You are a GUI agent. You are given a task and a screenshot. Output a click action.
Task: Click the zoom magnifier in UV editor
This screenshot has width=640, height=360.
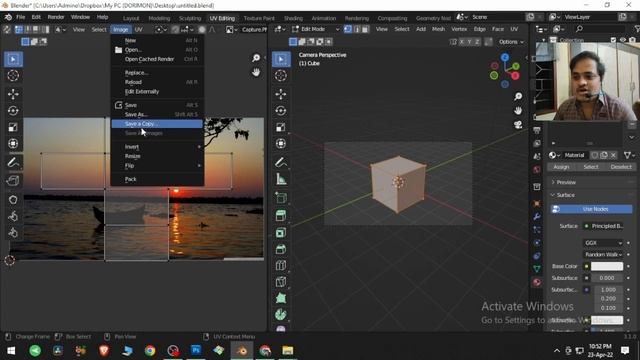tap(256, 58)
